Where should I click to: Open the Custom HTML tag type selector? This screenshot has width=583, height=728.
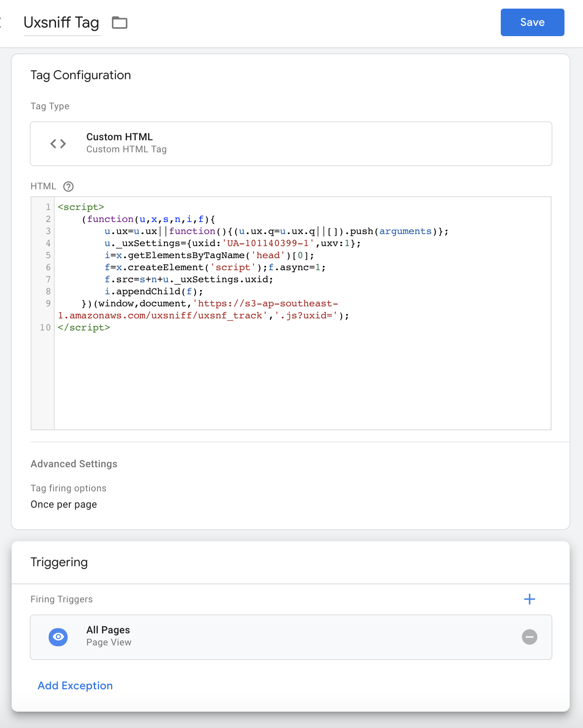[x=291, y=144]
